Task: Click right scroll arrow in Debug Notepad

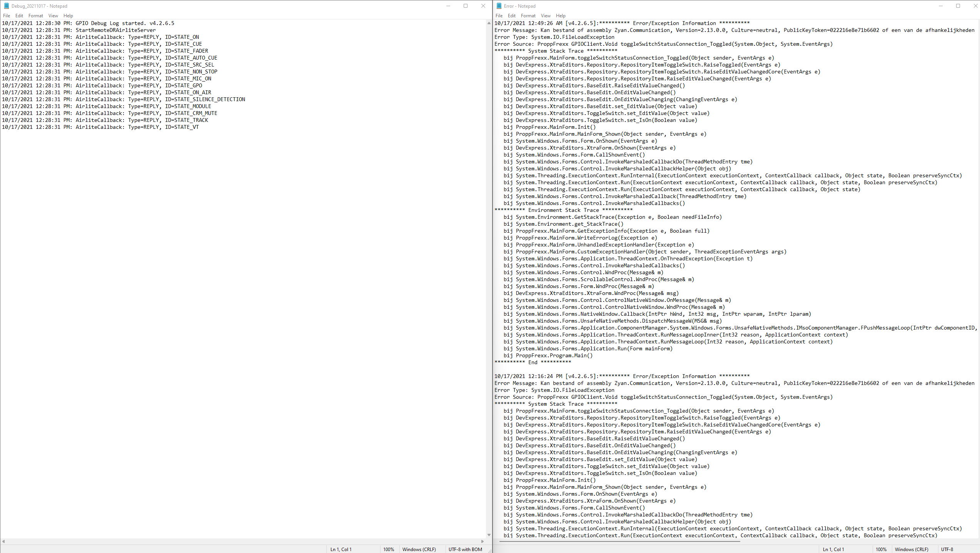Action: [482, 541]
